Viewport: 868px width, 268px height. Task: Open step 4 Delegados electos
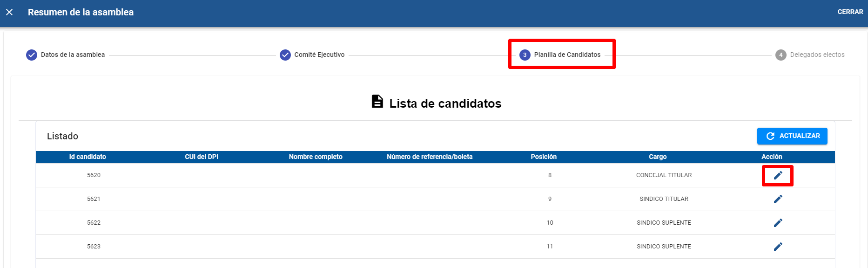pos(810,55)
